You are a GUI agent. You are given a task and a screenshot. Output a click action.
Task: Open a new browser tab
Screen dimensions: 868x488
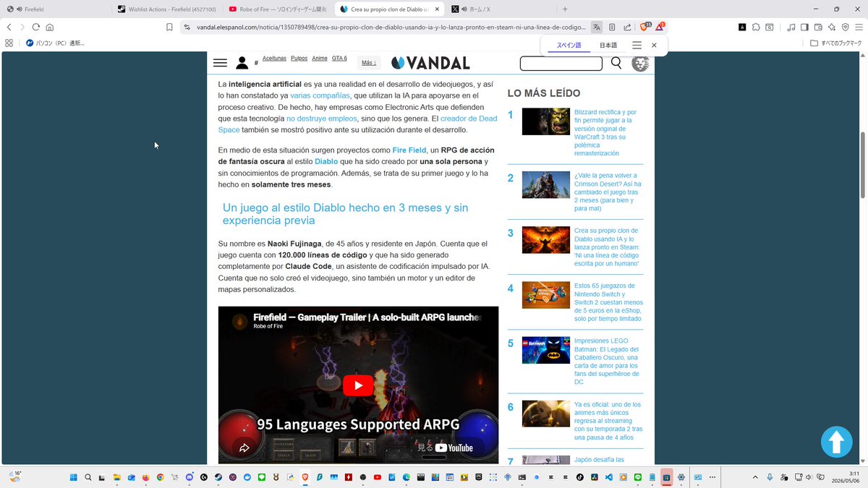(565, 9)
